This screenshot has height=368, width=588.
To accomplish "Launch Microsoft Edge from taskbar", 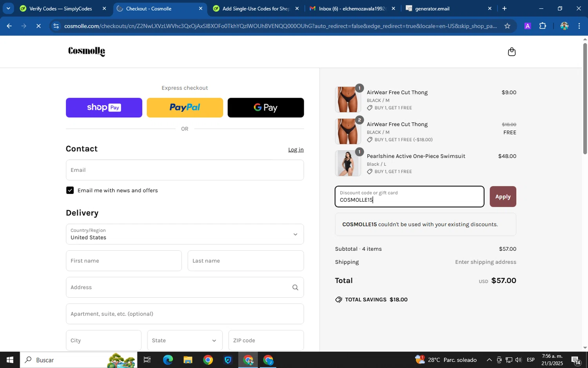I will 168,360.
